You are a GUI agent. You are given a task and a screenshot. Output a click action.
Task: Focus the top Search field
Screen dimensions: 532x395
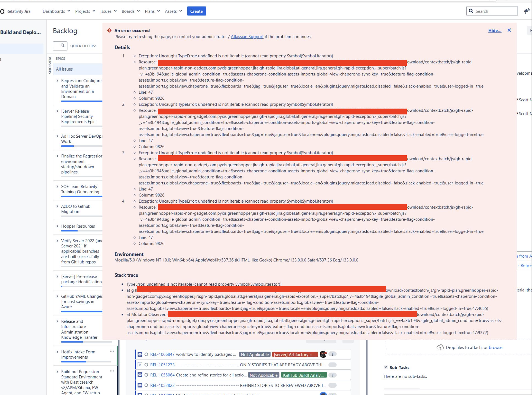pos(492,11)
